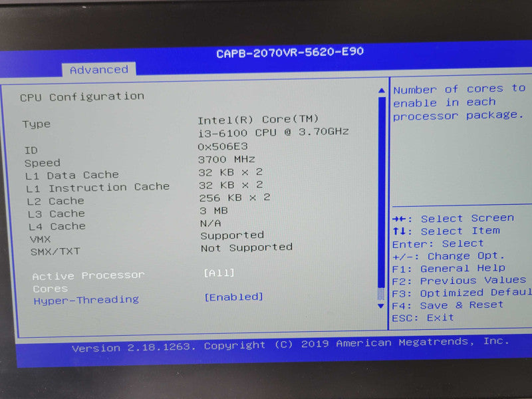Screen dimensions: 532x399
Task: Click the scrollbar down arrow
Action: click(380, 306)
